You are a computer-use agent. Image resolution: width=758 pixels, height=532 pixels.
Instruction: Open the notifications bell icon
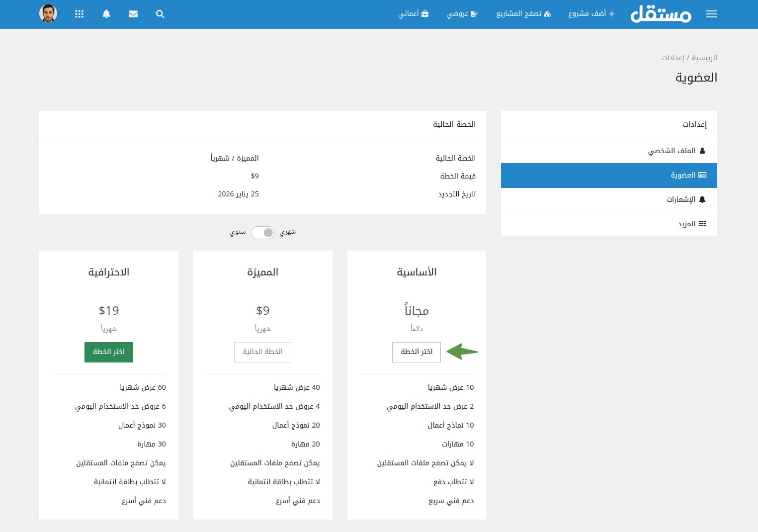(x=106, y=14)
